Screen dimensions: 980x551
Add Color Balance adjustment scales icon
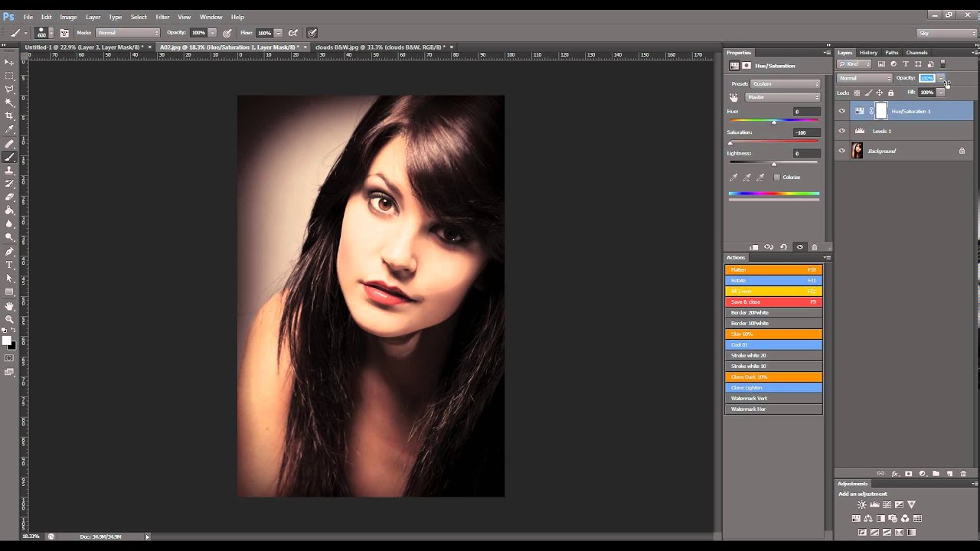click(869, 519)
